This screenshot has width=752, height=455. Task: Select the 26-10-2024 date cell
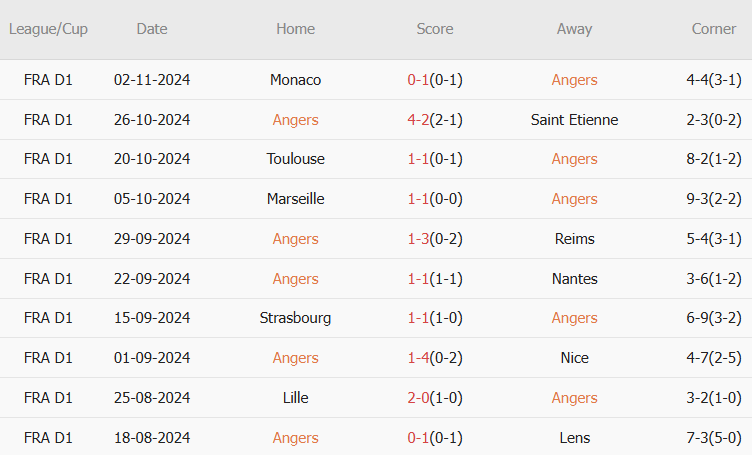pyautogui.click(x=152, y=120)
